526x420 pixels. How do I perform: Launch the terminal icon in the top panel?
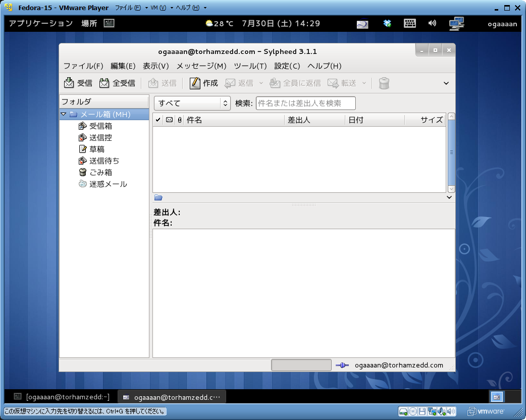click(109, 23)
